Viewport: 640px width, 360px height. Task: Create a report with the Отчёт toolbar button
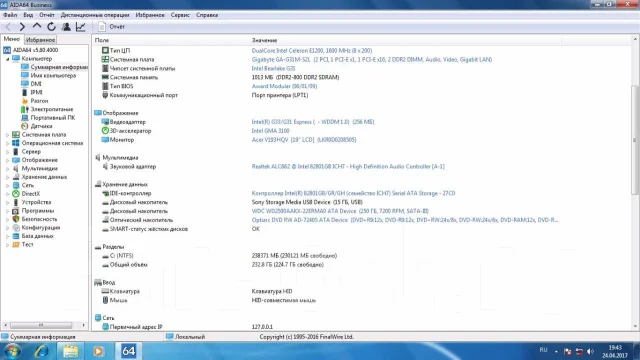point(111,27)
